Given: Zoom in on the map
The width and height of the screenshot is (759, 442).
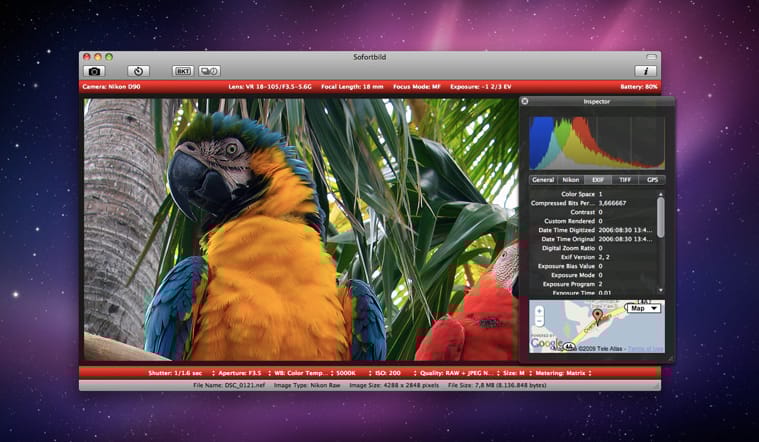Looking at the screenshot, I should click(x=539, y=311).
